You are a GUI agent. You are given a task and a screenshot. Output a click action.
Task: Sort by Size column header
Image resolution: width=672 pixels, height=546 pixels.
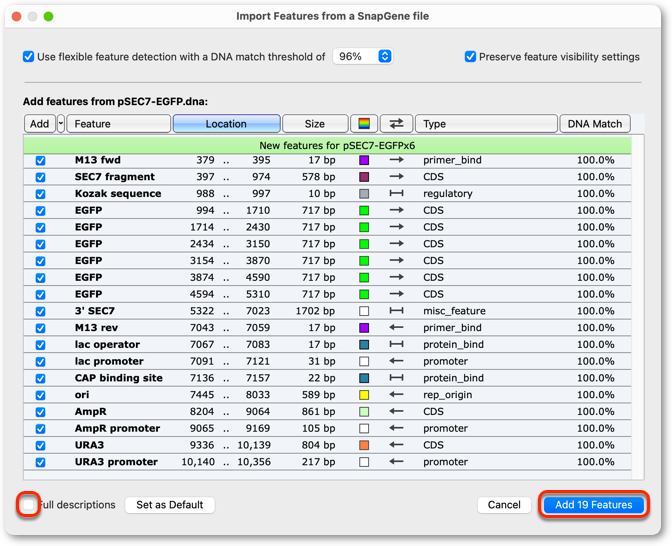pyautogui.click(x=315, y=124)
